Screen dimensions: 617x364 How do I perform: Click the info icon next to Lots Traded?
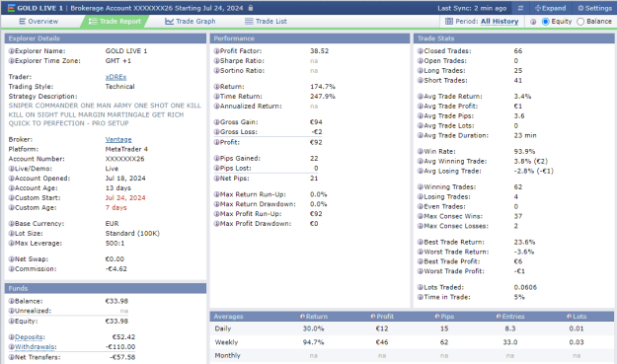(421, 287)
